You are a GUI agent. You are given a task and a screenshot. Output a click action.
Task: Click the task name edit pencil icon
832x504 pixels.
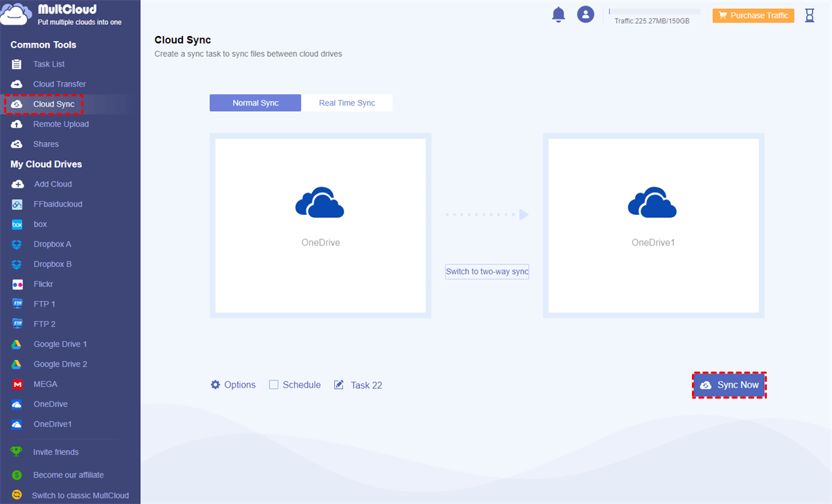click(339, 385)
